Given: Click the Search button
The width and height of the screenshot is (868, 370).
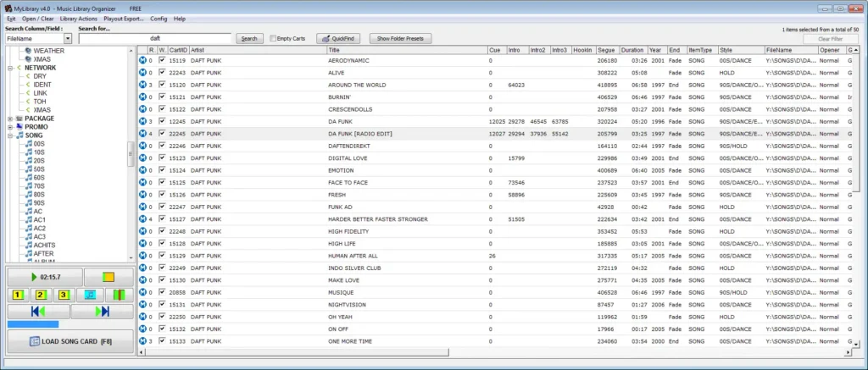Looking at the screenshot, I should pos(249,39).
